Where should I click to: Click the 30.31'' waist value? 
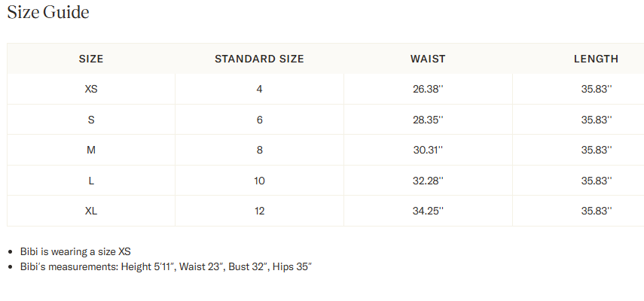pos(428,150)
